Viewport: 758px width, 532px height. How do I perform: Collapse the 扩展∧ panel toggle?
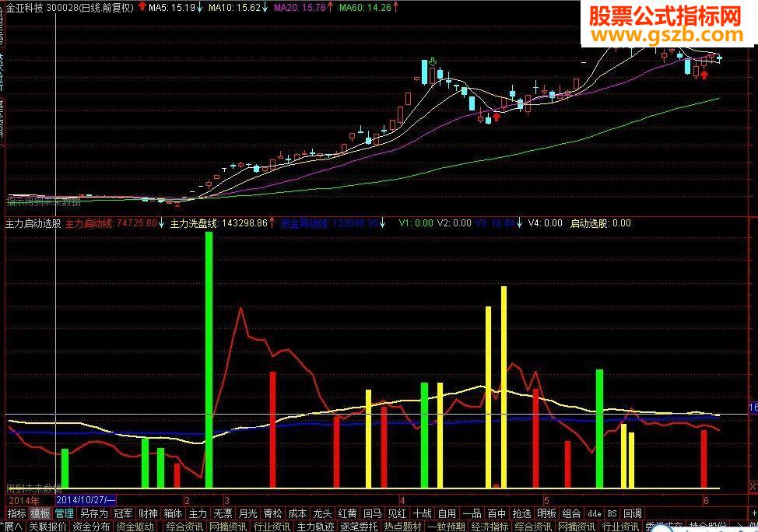point(11,527)
